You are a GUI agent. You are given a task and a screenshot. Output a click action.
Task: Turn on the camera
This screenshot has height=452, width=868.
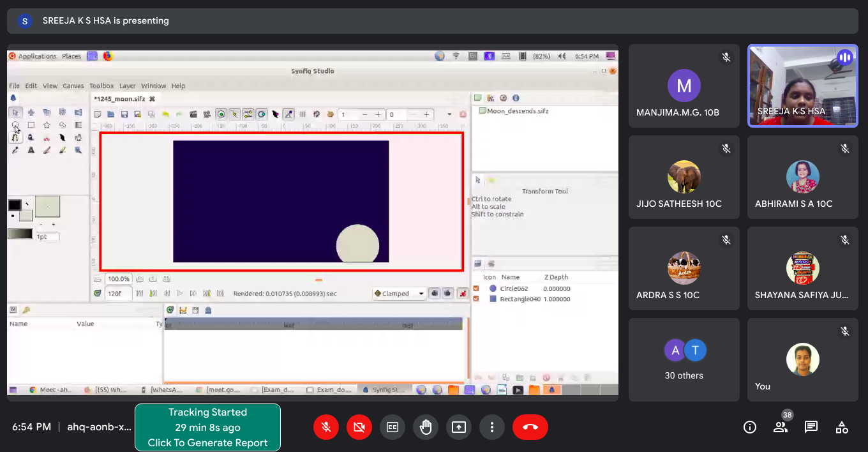(359, 427)
